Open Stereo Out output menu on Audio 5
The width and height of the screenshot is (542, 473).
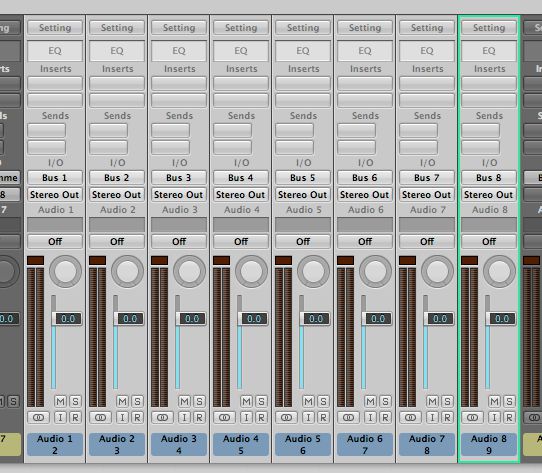303,195
